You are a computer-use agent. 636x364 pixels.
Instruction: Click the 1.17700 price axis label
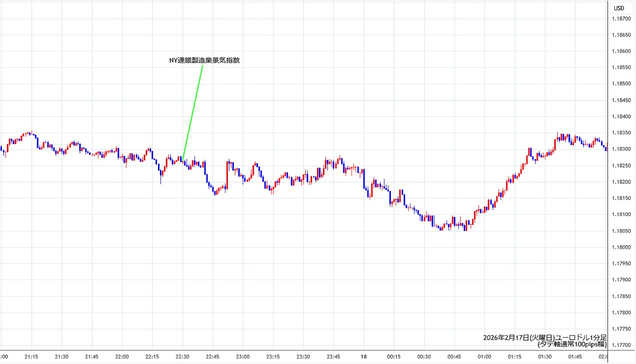620,345
